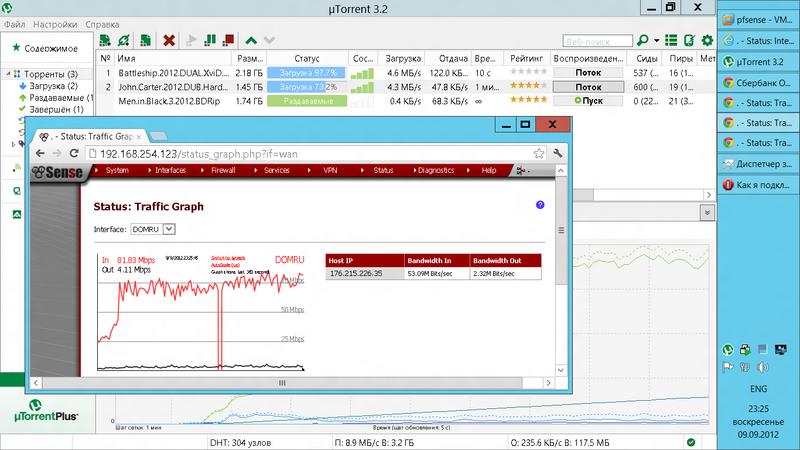Screen dimensions: 800x450
Task: Click the red Stop Torrent icon
Action: tap(229, 40)
